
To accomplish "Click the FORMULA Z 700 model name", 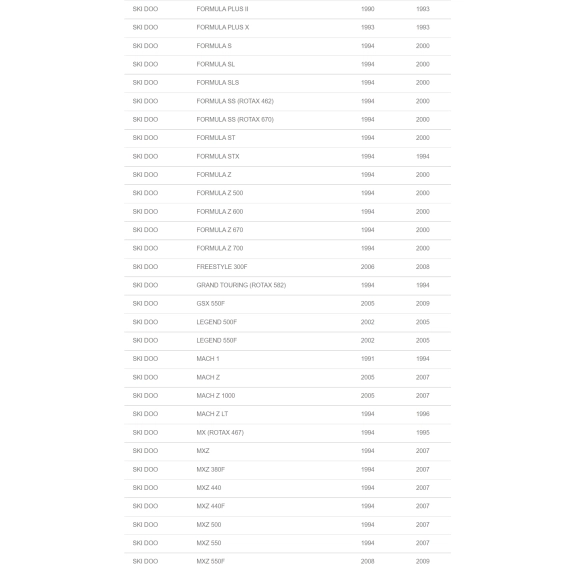I will click(x=220, y=249).
